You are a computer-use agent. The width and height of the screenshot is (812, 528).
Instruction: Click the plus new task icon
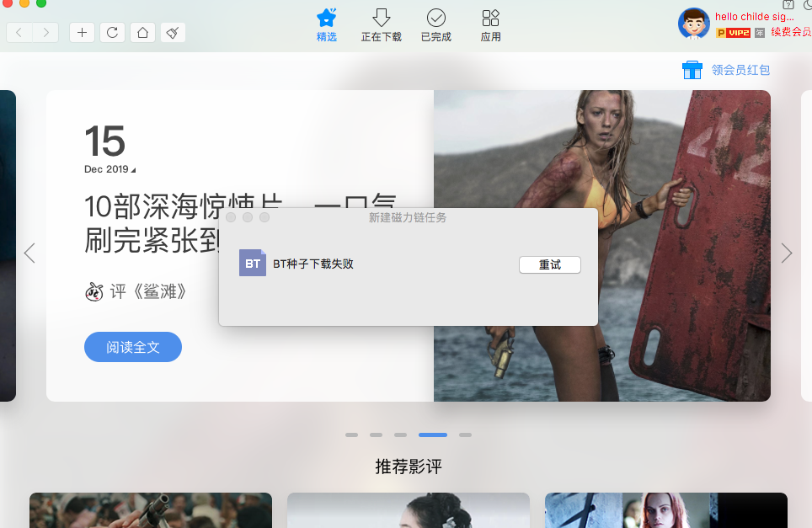(x=82, y=33)
